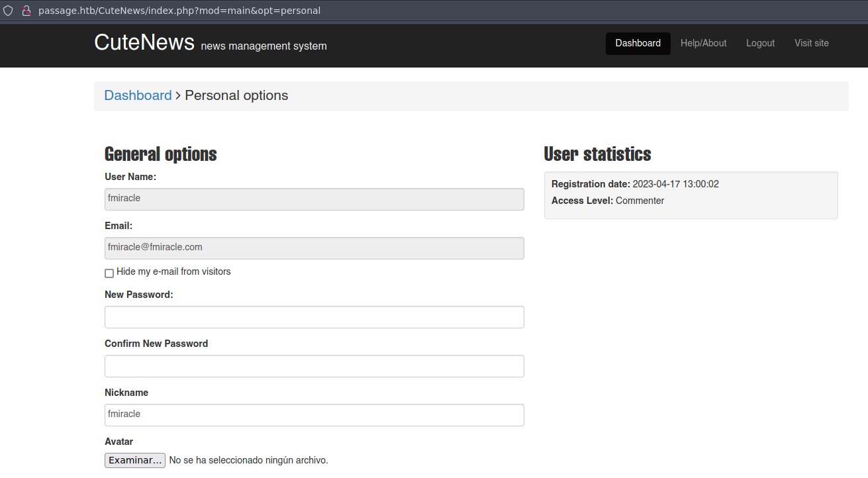Click the New Password label
The image size is (868, 478).
(x=139, y=295)
